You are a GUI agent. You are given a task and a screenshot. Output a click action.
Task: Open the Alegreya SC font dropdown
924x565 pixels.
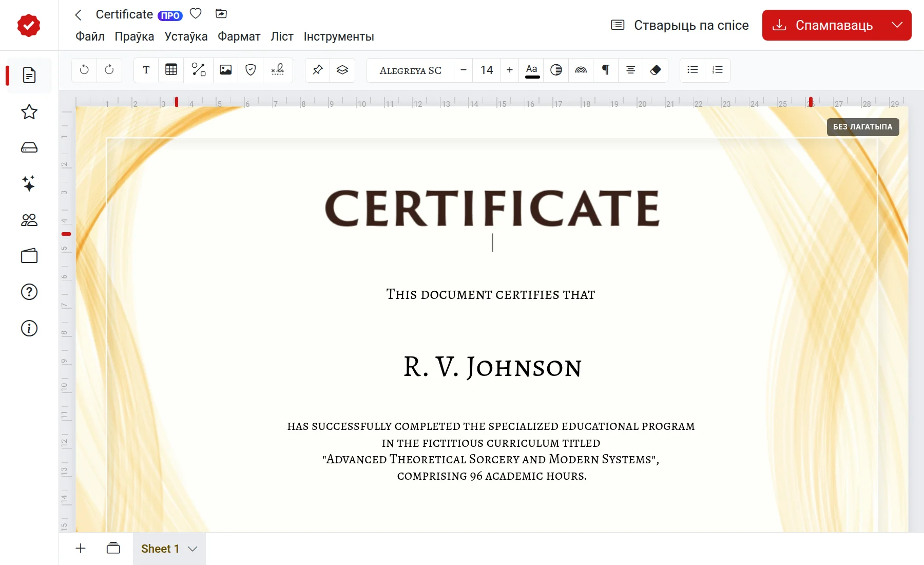click(411, 70)
